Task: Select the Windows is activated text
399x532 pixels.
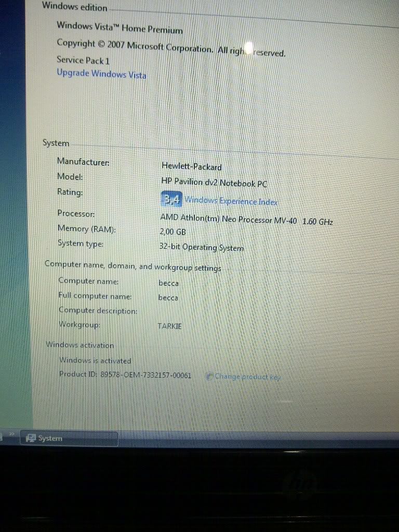Action: click(95, 360)
